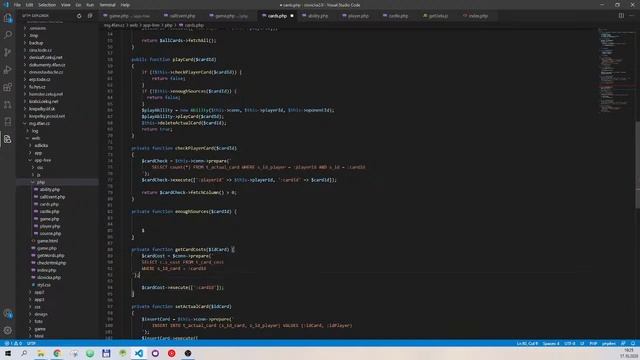
Task: Switch to the castle.php editor tab
Action: [398, 16]
